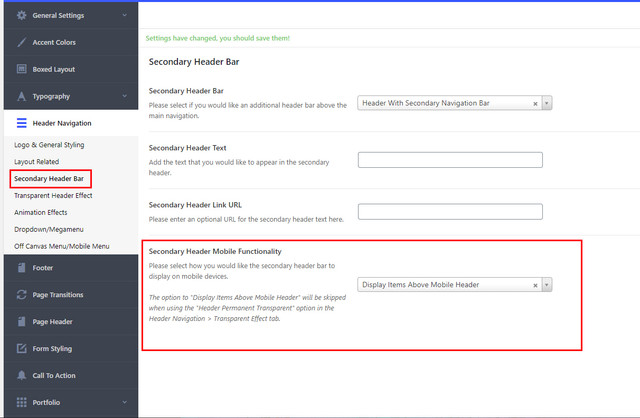Screen dimensions: 640x418
Task: Go to Layout Related submenu
Action: point(36,162)
